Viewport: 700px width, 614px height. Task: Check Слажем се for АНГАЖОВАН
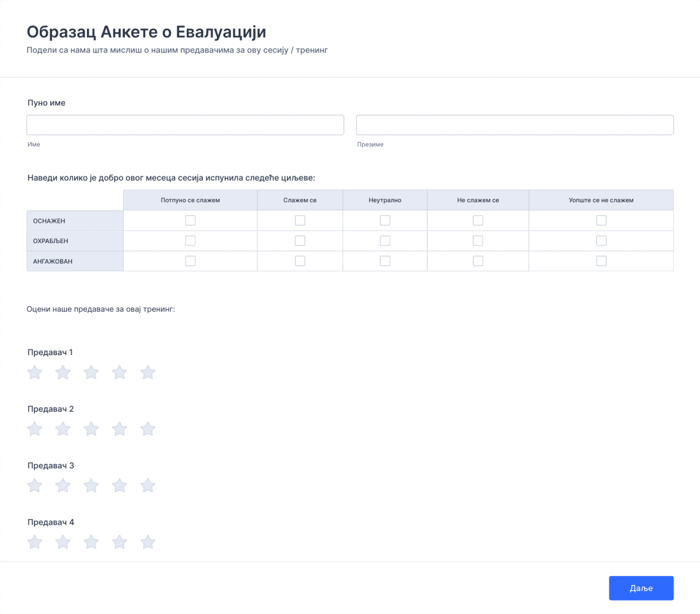[x=300, y=261]
